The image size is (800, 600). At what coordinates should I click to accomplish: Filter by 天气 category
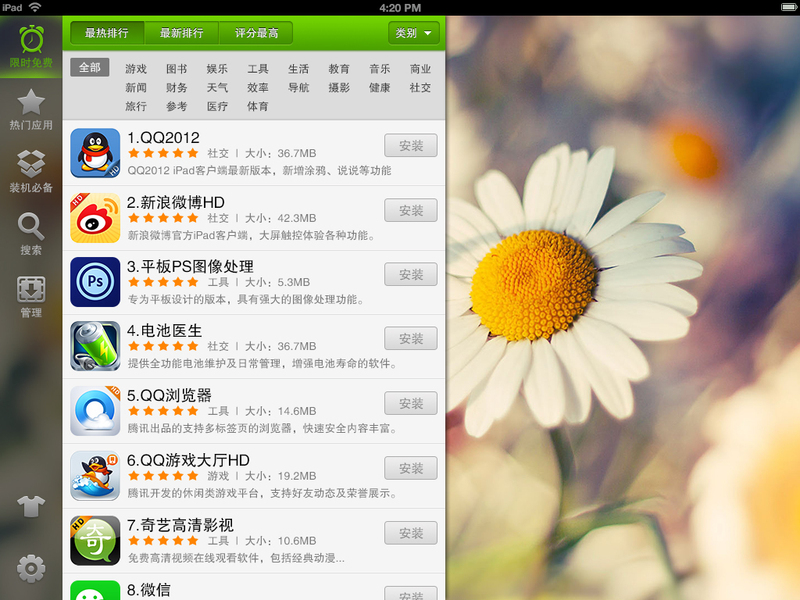[x=217, y=88]
